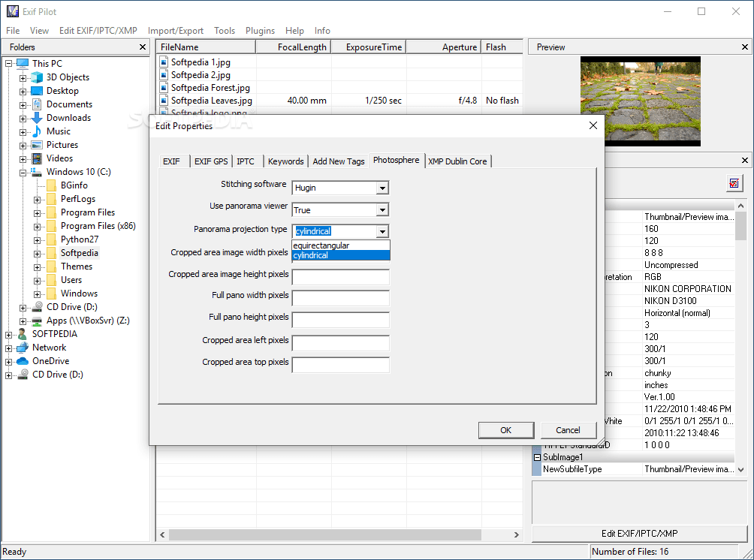Click the Full pano width pixels field
Viewport: 754px width, 560px height.
pos(340,298)
